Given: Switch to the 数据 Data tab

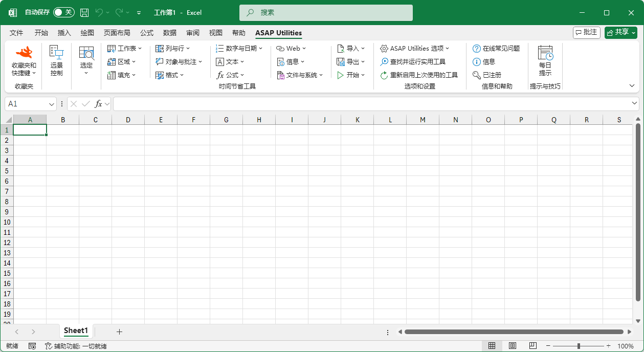Looking at the screenshot, I should pyautogui.click(x=170, y=33).
